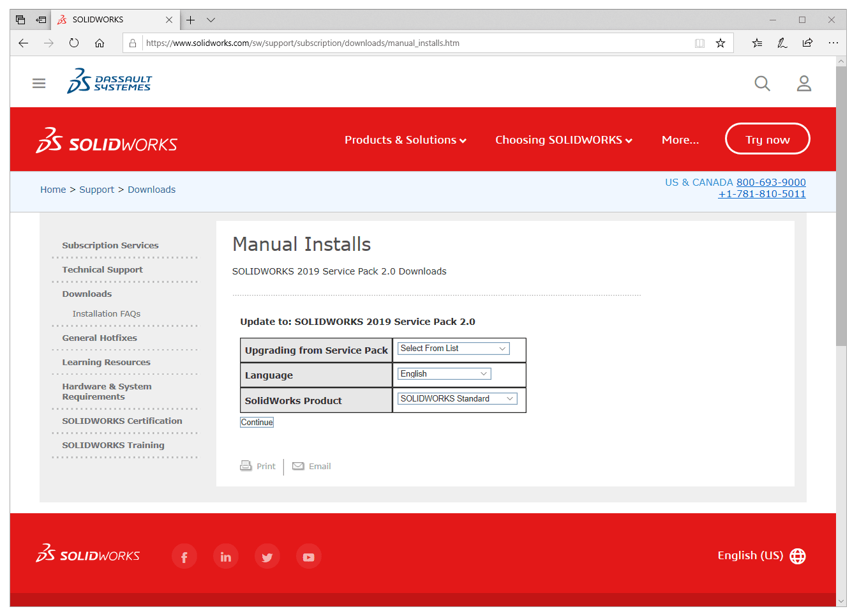Add page to favorites star icon
The height and width of the screenshot is (616, 859).
[721, 43]
